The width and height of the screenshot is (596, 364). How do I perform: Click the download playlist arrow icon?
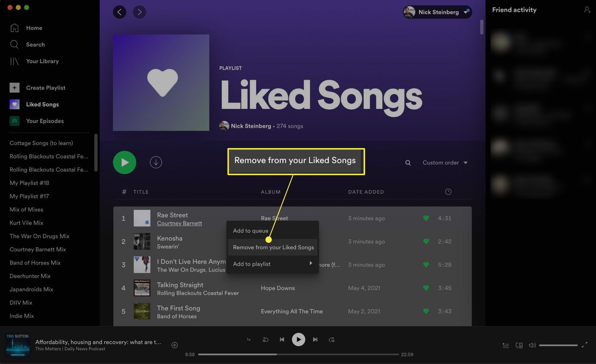pos(156,163)
